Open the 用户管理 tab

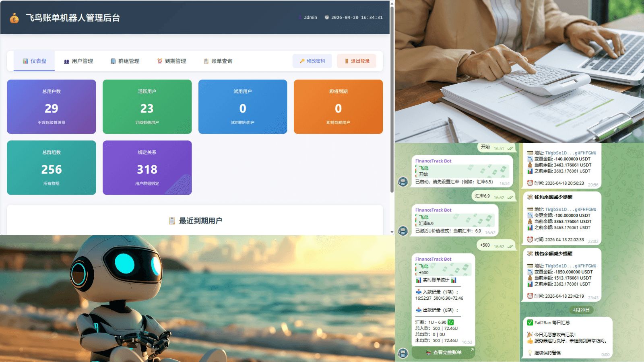tap(78, 61)
